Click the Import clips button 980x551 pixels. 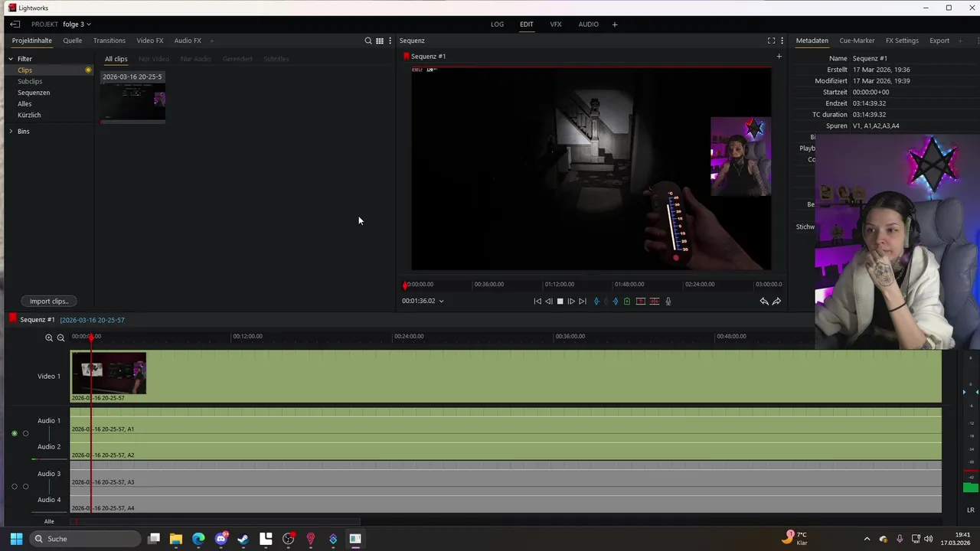49,302
